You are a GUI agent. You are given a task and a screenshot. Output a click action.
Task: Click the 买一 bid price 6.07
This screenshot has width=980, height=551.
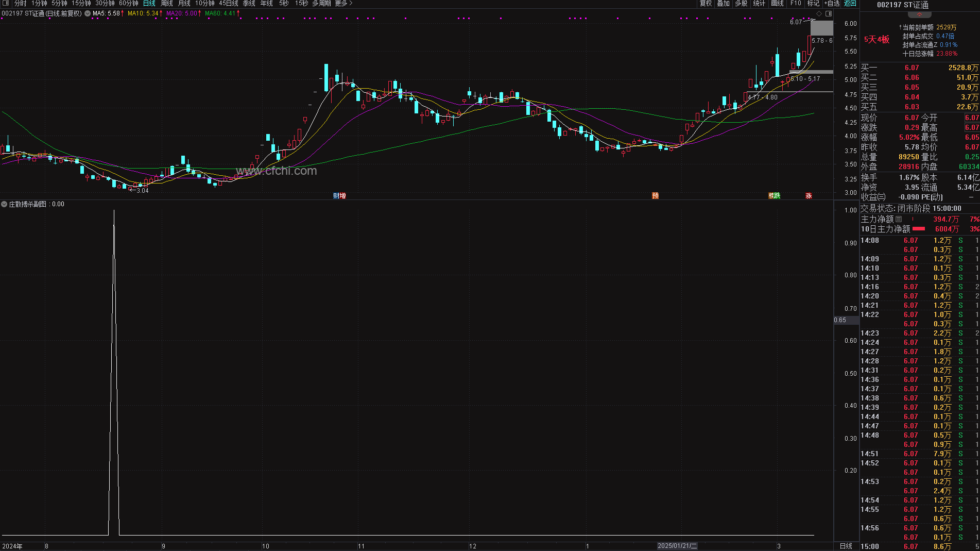[x=912, y=68]
